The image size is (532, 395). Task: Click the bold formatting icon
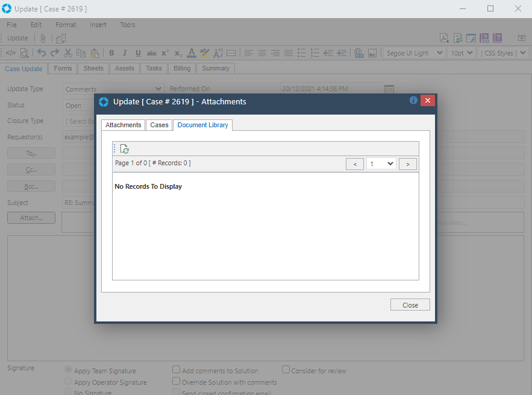click(x=111, y=53)
